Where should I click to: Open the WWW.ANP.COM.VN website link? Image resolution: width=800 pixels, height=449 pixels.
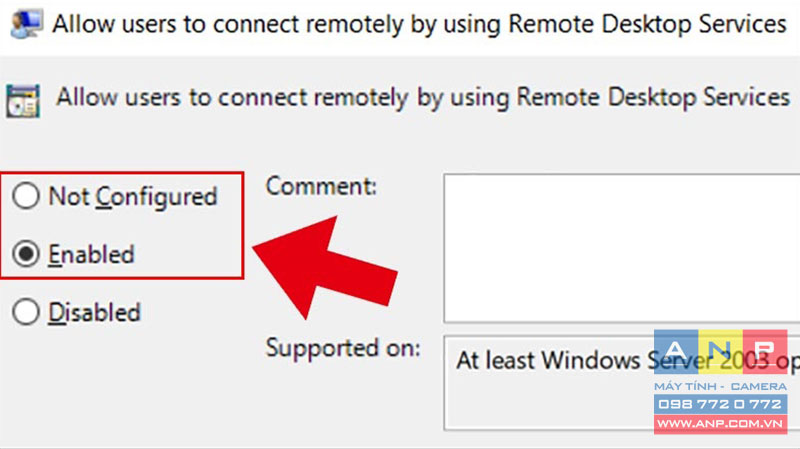[720, 423]
